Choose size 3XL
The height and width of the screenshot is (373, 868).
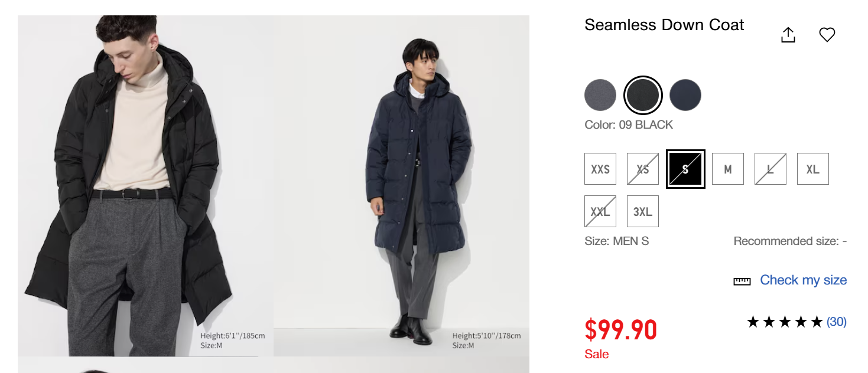[642, 211]
